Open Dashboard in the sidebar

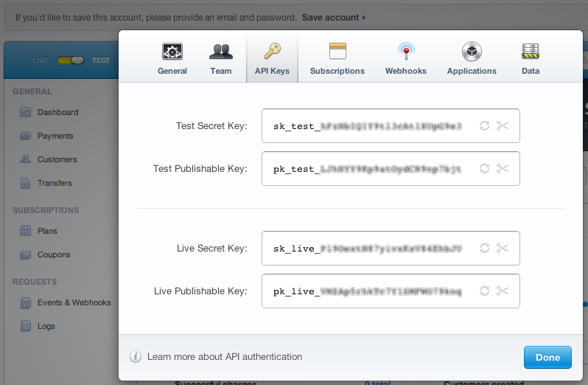(x=57, y=112)
